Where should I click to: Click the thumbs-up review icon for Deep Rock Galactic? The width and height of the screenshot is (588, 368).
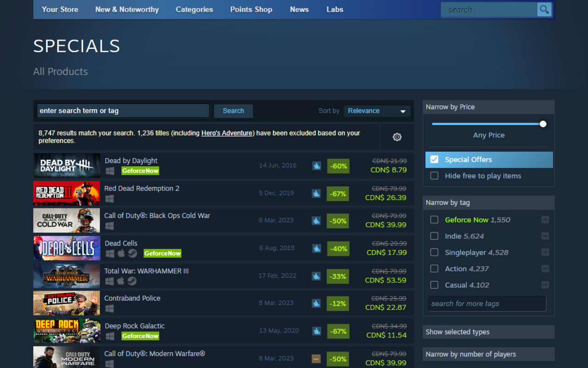(317, 331)
